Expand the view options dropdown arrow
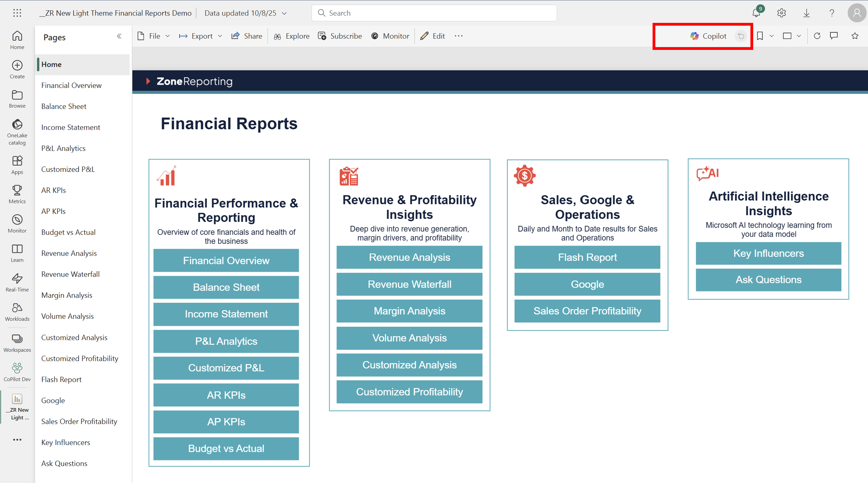This screenshot has width=868, height=483. 799,36
